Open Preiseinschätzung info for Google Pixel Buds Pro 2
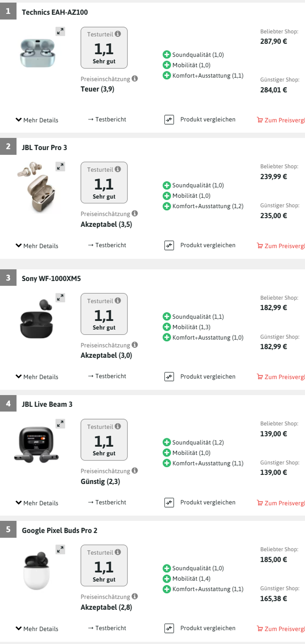This screenshot has height=644, width=305. (135, 596)
